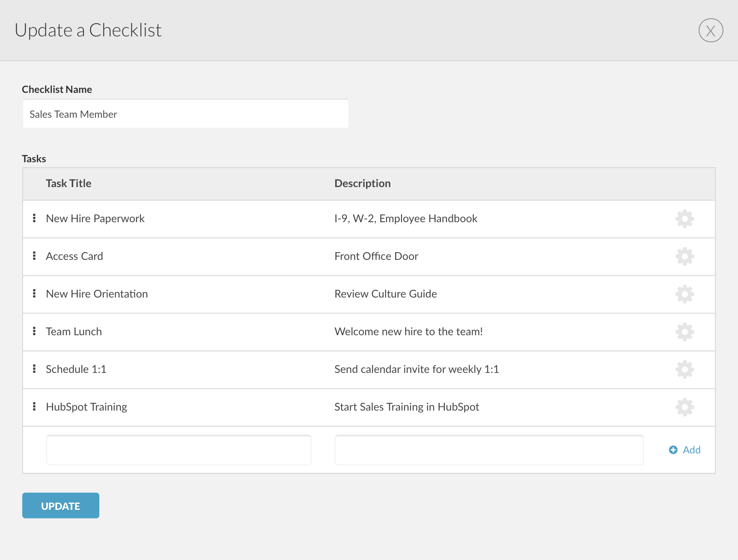Click drag handle for Access Card row
This screenshot has height=560, width=738.
(x=34, y=256)
